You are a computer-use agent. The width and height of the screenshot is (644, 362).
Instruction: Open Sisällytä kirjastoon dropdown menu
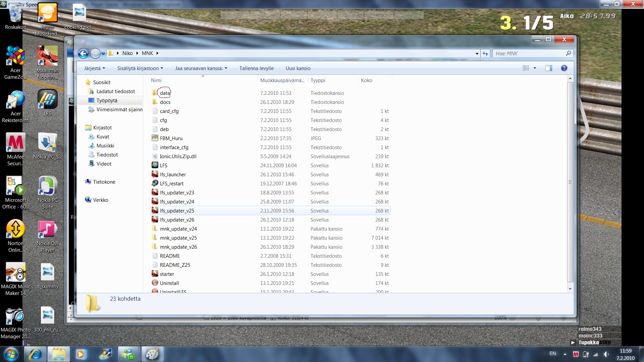(140, 68)
